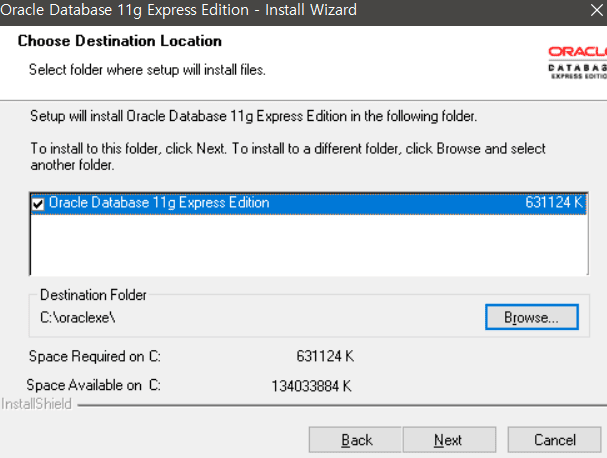
Task: Click the 631124 K size in the component row
Action: click(x=554, y=202)
